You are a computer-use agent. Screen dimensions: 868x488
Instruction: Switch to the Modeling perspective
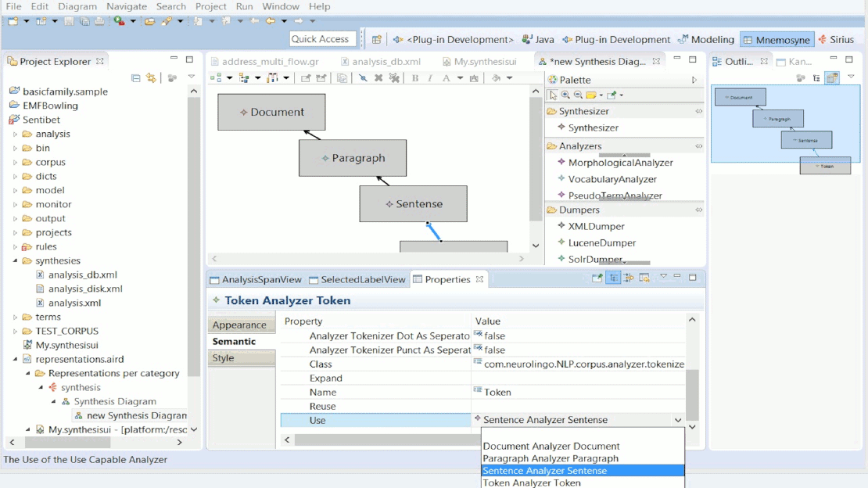click(x=706, y=39)
